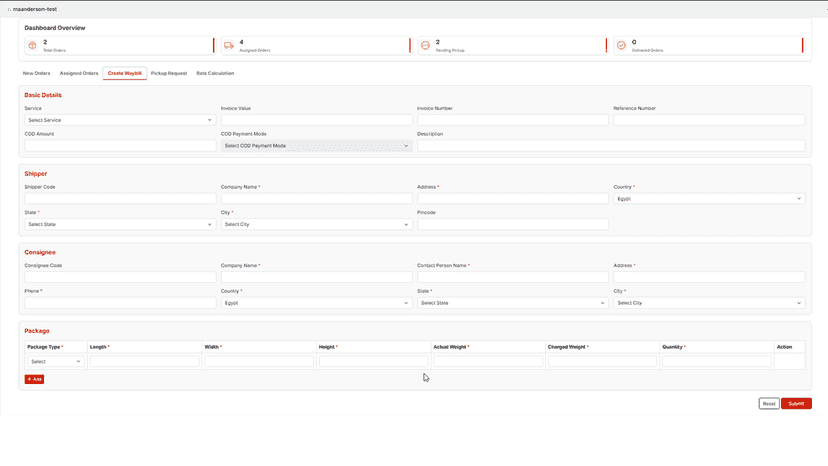Click the Pending Pickup icon

[425, 45]
